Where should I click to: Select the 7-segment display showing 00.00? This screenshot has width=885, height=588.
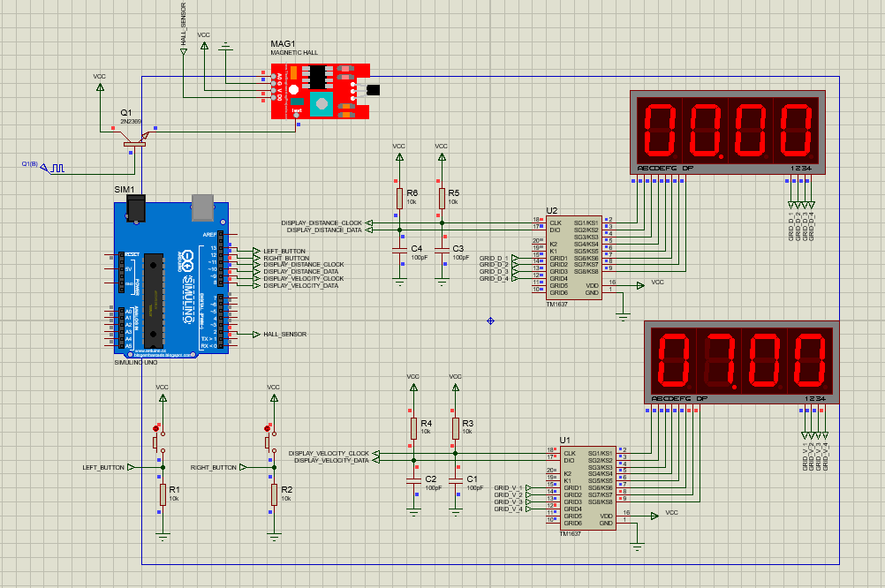728,132
